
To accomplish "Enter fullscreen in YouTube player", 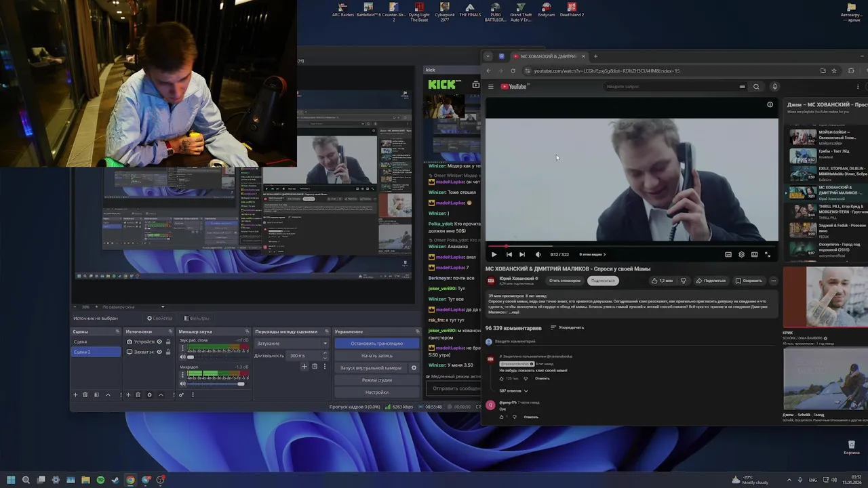I will point(768,254).
